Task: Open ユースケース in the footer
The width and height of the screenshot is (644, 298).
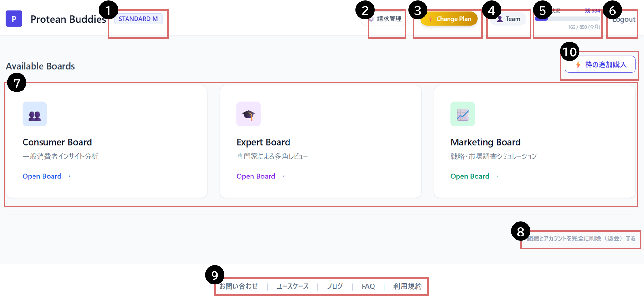Action: pos(292,286)
